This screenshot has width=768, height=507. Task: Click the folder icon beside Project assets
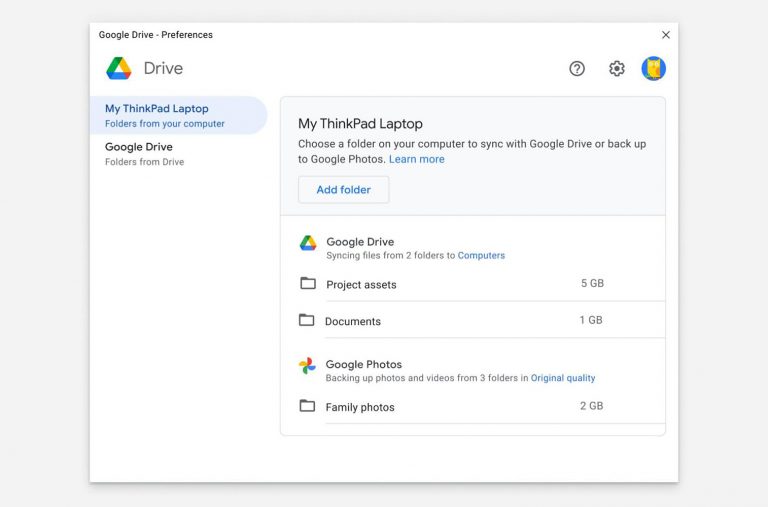pyautogui.click(x=308, y=284)
